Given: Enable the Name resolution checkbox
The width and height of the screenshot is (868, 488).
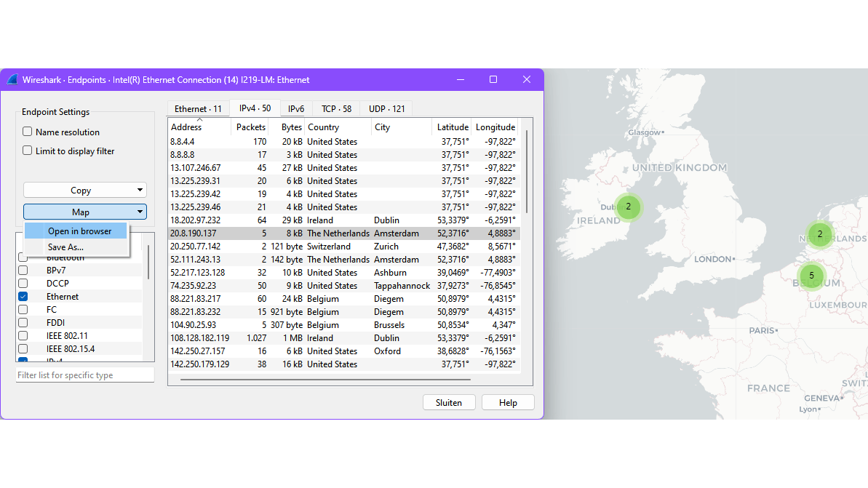Looking at the screenshot, I should [28, 132].
